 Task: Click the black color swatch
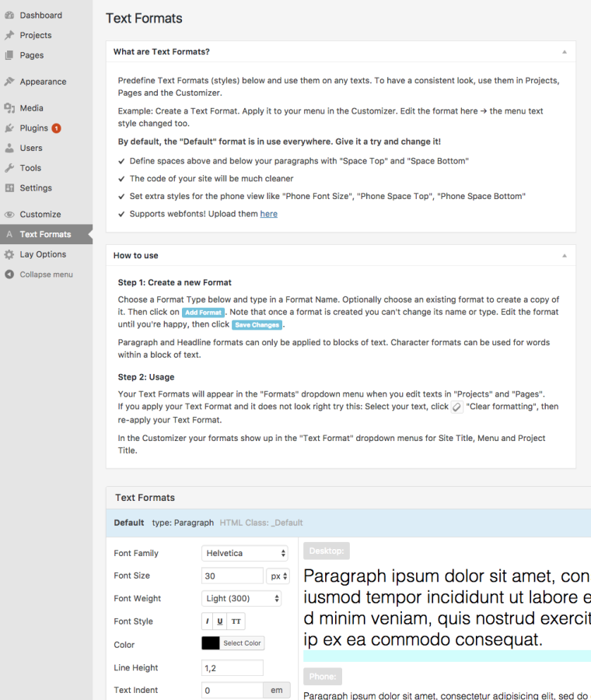211,643
